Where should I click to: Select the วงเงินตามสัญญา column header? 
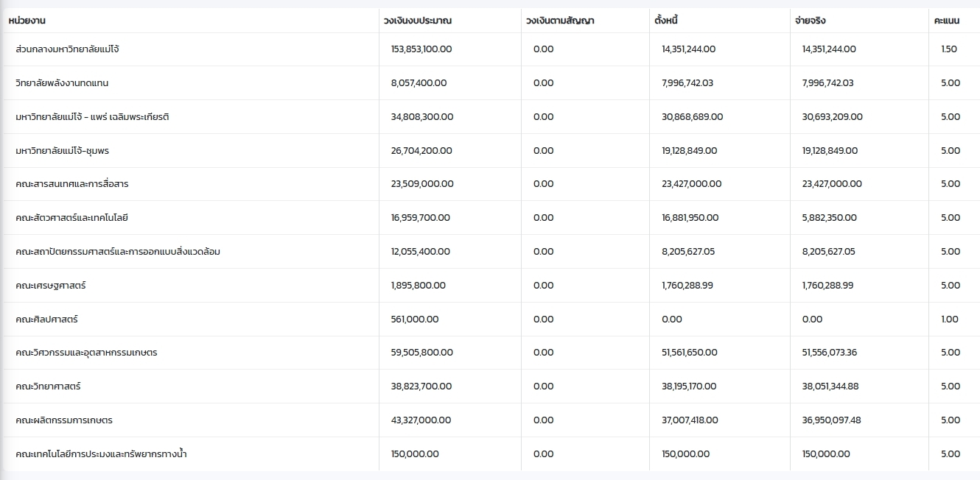560,21
